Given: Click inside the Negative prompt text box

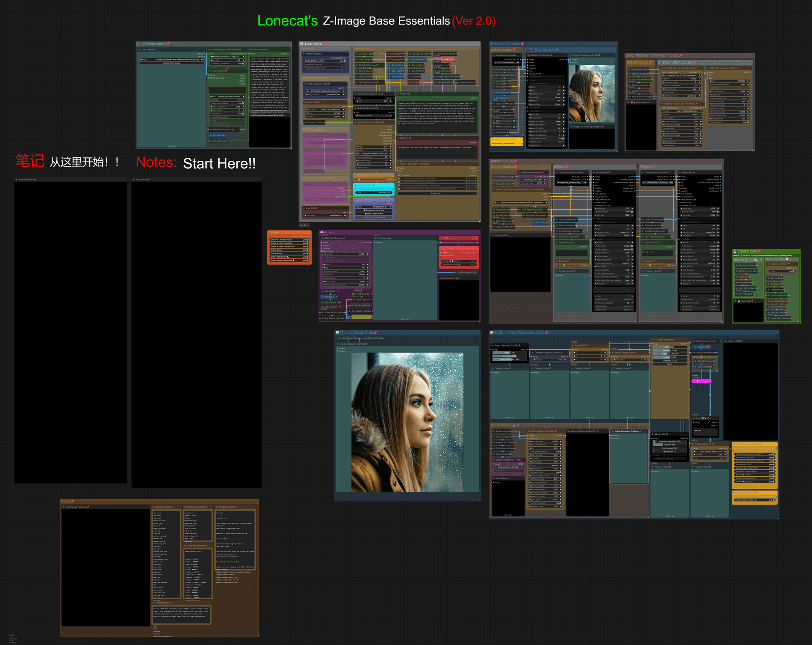Looking at the screenshot, I should (437, 152).
